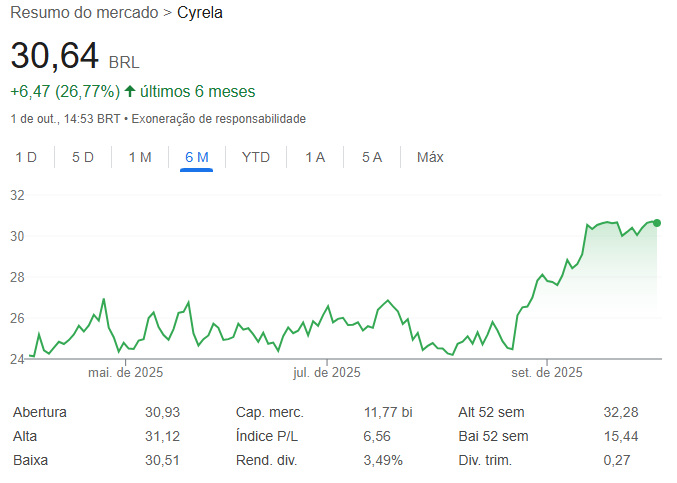This screenshot has width=677, height=483.
Task: Click the jul. de 2025 axis label
Action: coord(326,373)
